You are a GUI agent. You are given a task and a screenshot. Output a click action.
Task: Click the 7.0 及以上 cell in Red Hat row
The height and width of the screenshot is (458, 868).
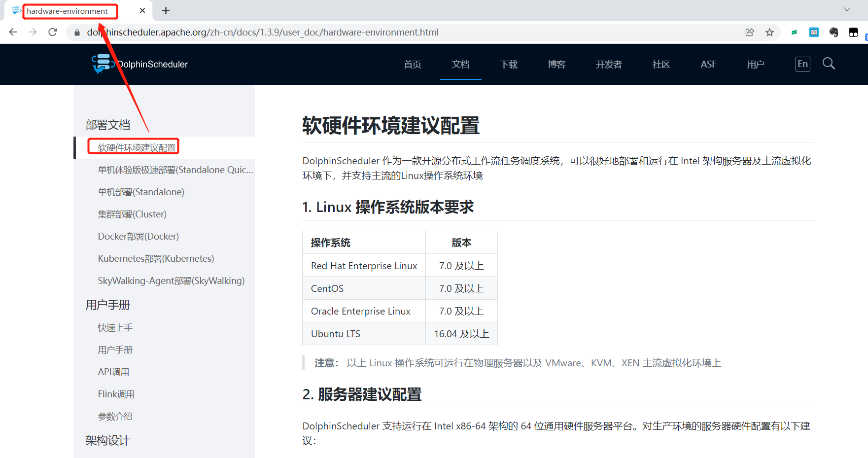(x=461, y=266)
